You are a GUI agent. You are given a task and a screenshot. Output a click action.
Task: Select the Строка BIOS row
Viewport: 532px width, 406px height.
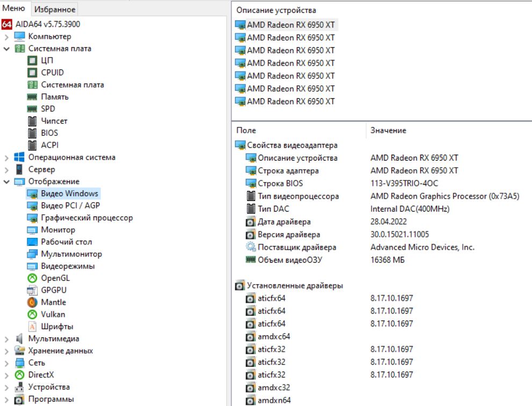click(x=280, y=183)
